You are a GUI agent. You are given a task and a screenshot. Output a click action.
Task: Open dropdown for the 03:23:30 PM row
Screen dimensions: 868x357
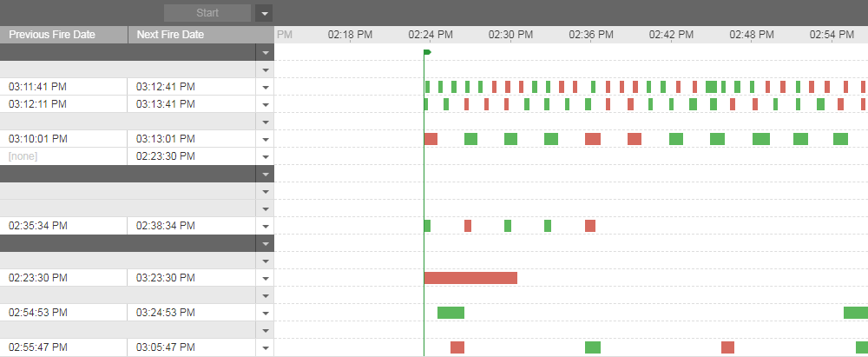click(266, 278)
